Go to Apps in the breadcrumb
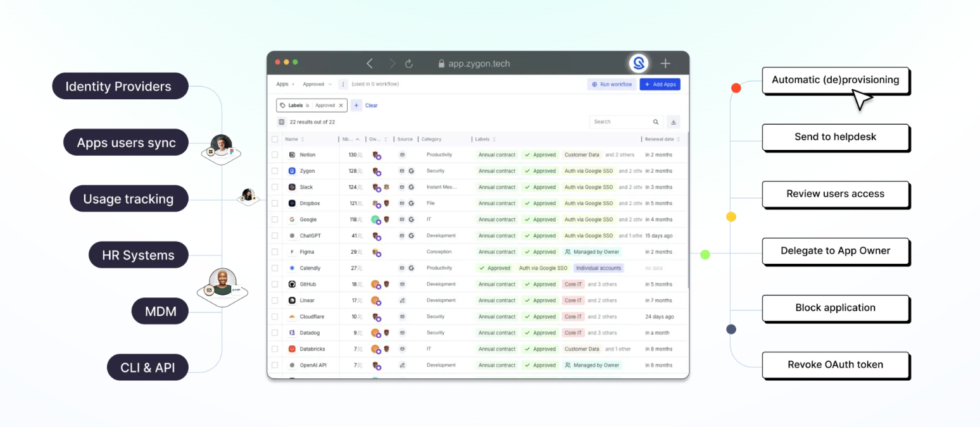The image size is (980, 427). pos(282,84)
